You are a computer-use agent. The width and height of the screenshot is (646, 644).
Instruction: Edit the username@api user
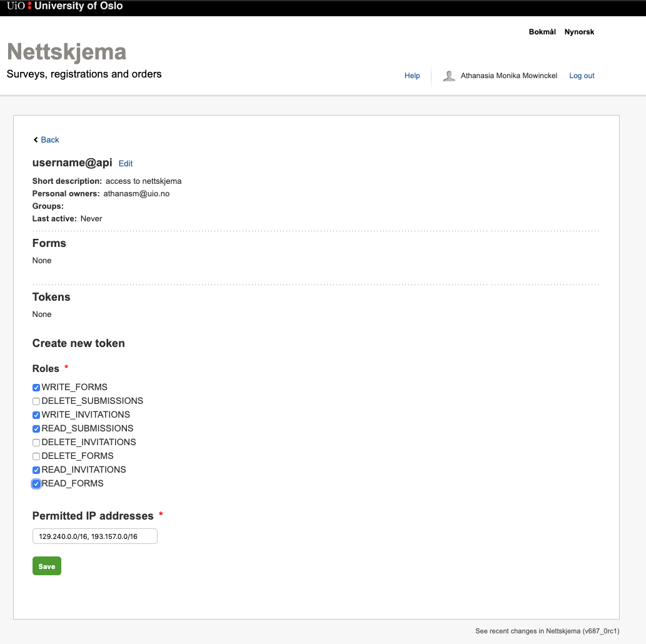coord(126,164)
